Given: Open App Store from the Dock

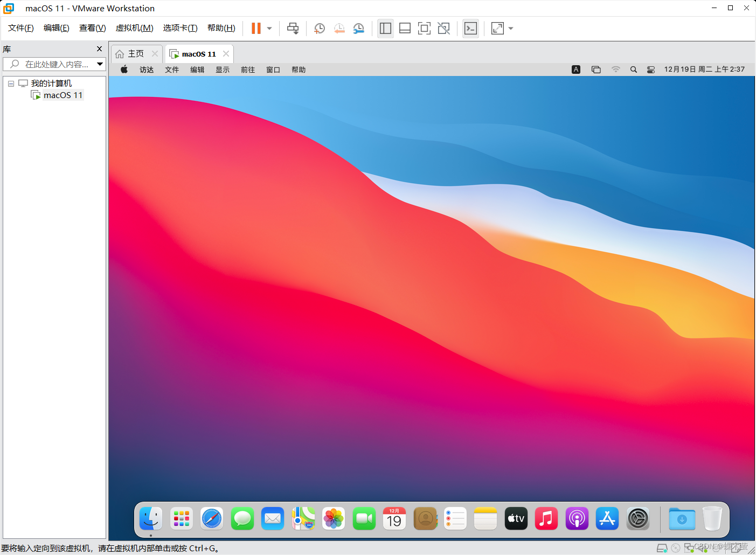Looking at the screenshot, I should tap(607, 519).
